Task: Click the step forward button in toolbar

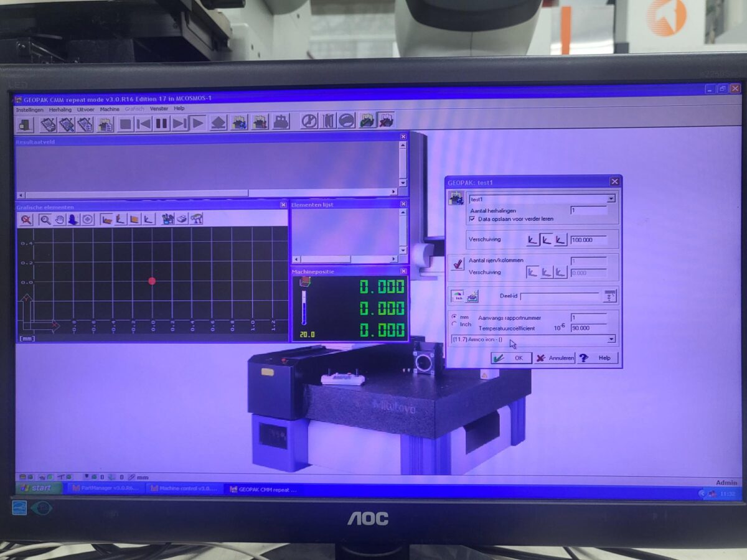Action: [180, 124]
